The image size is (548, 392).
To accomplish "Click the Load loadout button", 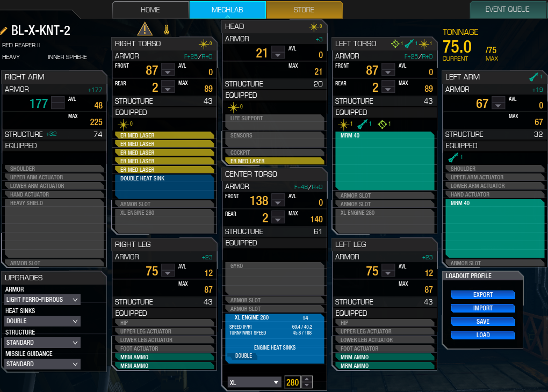I will tap(482, 335).
